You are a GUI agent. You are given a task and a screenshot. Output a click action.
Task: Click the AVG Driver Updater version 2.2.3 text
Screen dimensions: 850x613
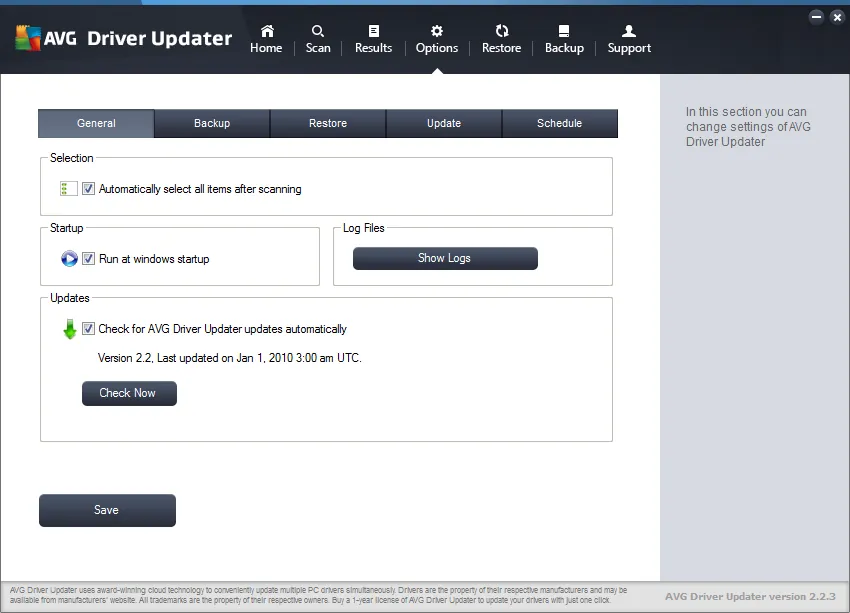point(750,596)
